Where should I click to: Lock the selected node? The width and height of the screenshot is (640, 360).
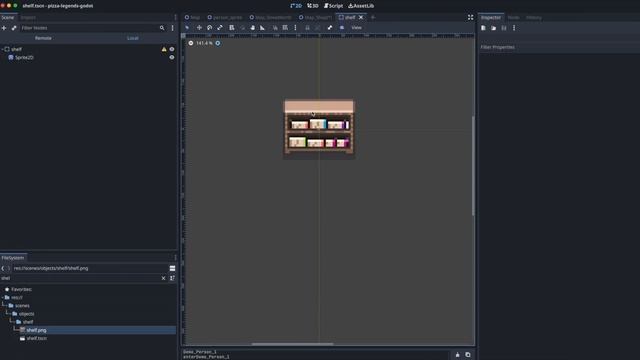pos(307,28)
